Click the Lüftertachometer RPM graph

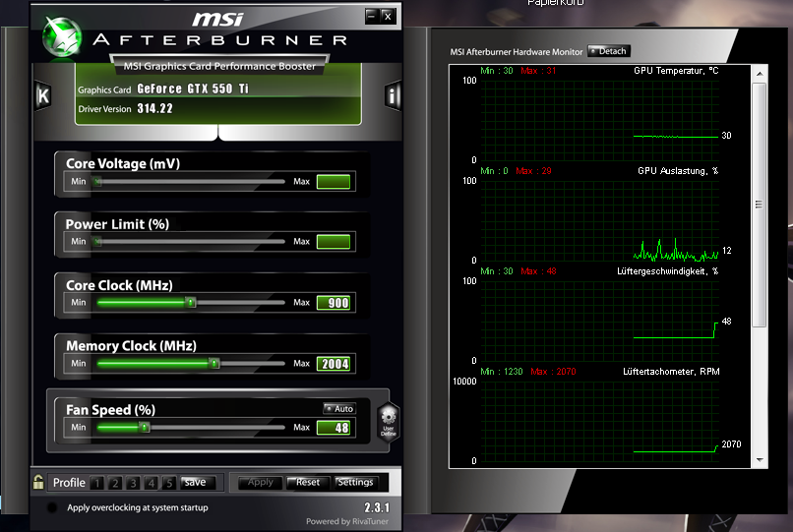point(600,421)
